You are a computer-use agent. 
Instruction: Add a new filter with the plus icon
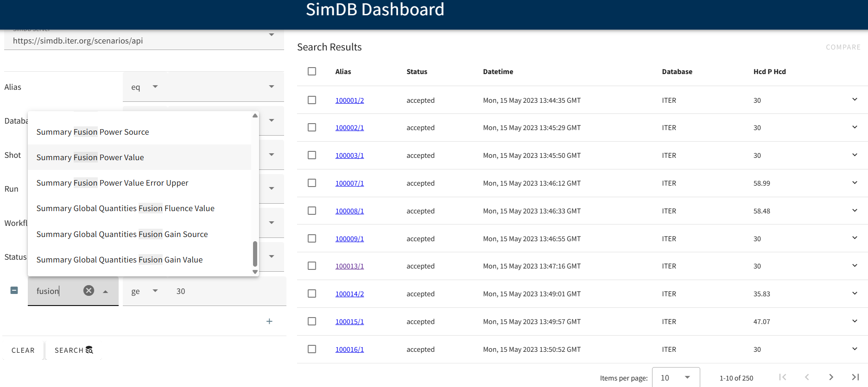click(269, 321)
